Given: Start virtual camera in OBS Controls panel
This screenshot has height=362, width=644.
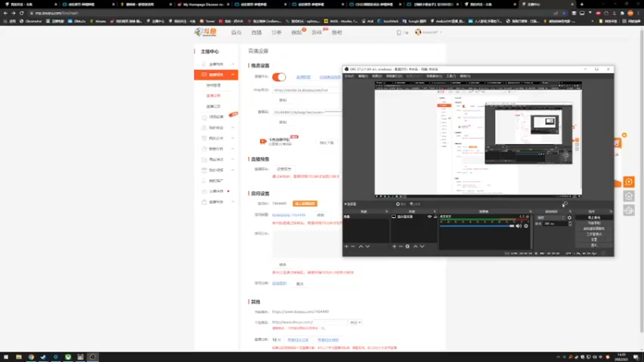Looking at the screenshot, I should [594, 228].
